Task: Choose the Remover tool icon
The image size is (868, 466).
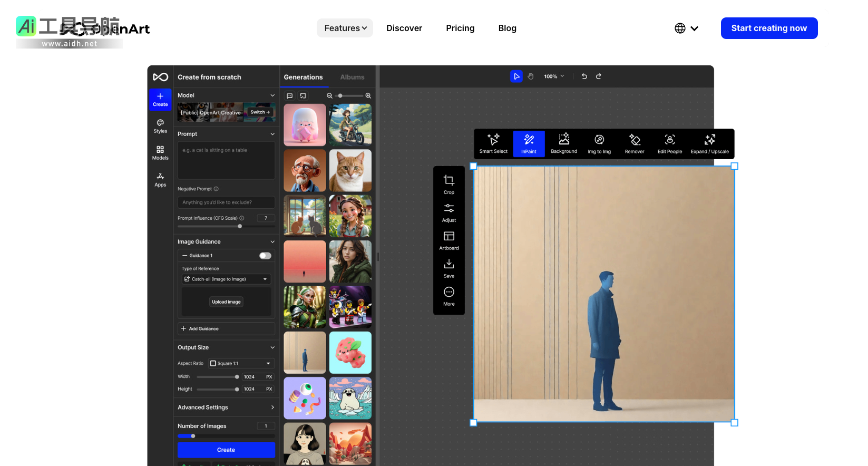Action: (635, 143)
